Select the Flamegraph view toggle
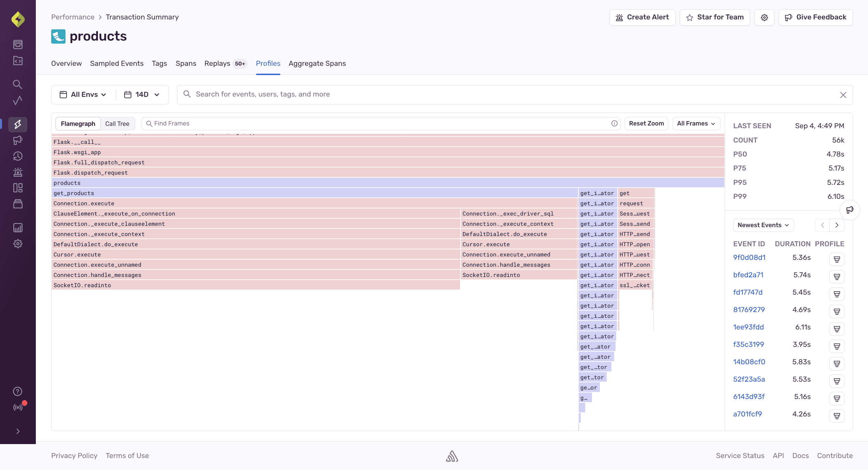868x470 pixels. click(x=78, y=123)
